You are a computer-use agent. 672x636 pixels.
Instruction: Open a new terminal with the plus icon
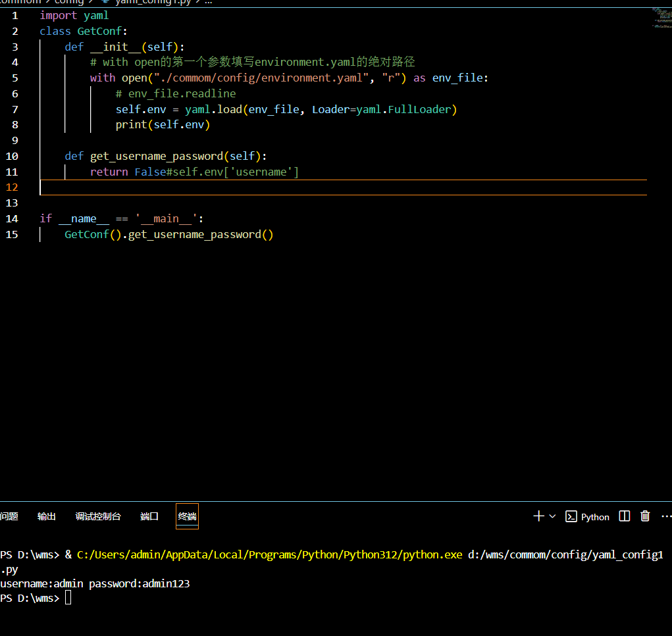tap(538, 516)
